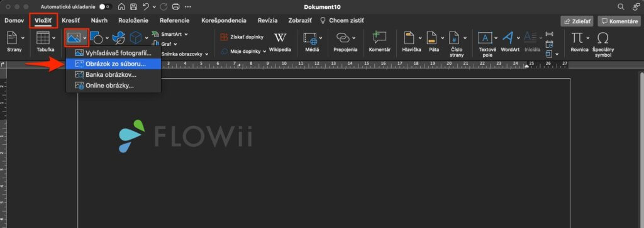The height and width of the screenshot is (228, 644).
Task: Click the account people icon at top right
Action: click(636, 6)
